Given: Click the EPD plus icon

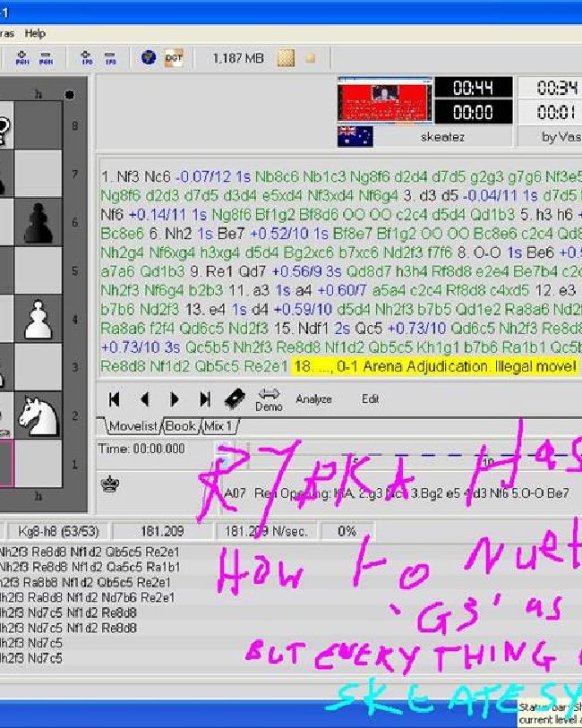Looking at the screenshot, I should [87, 57].
